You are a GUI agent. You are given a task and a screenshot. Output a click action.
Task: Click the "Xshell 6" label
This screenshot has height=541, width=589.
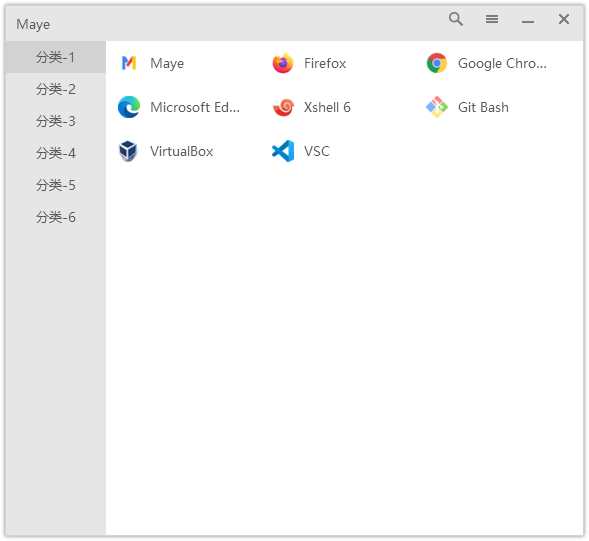pyautogui.click(x=327, y=107)
